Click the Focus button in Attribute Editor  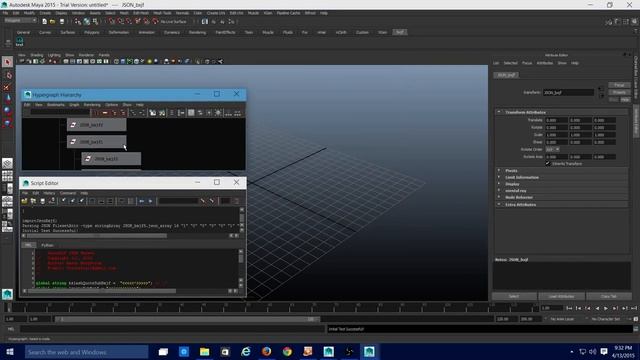[619, 85]
